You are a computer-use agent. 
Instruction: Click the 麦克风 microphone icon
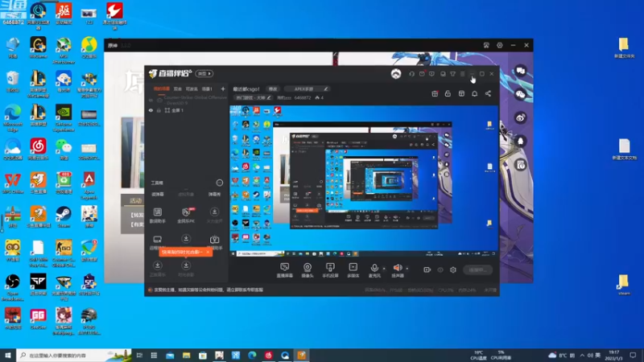click(x=374, y=270)
